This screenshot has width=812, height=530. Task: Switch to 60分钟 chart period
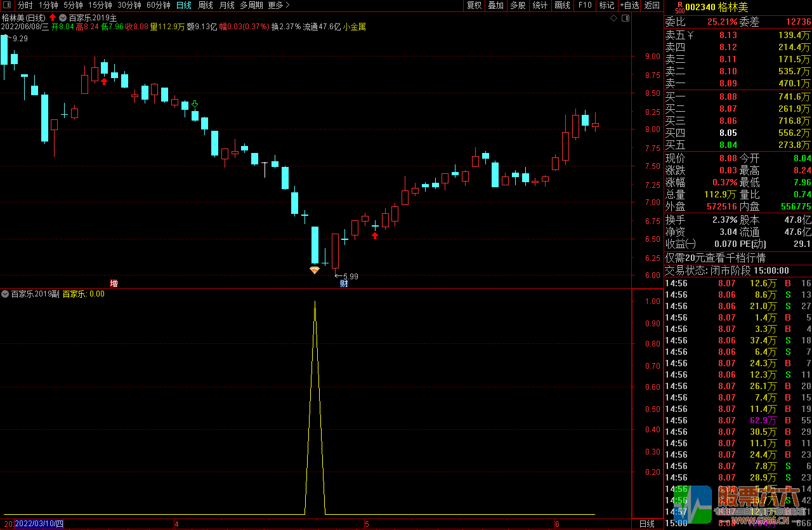[x=158, y=5]
